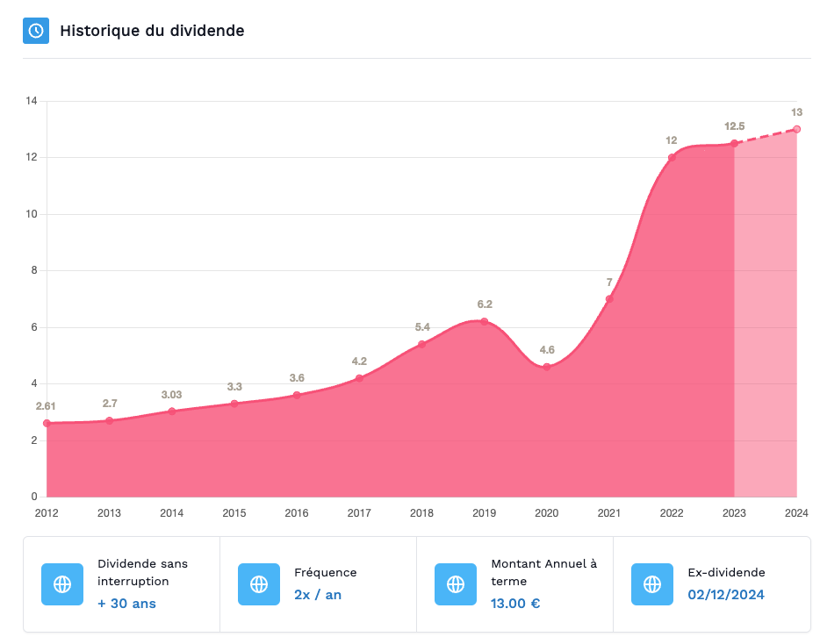Click the 6.2 value label on the chart
The image size is (820, 644).
[485, 304]
